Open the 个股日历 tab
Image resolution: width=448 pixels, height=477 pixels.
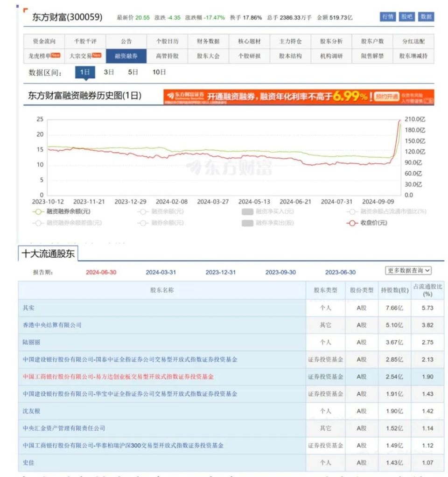point(167,42)
